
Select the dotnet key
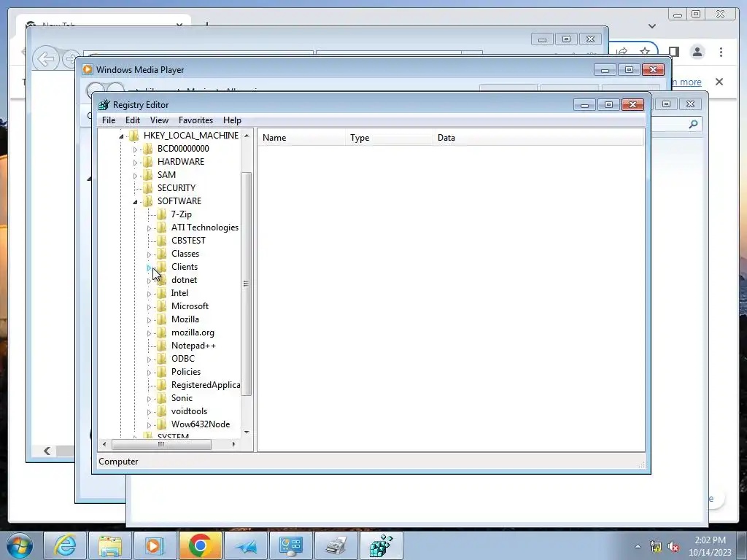(x=184, y=280)
